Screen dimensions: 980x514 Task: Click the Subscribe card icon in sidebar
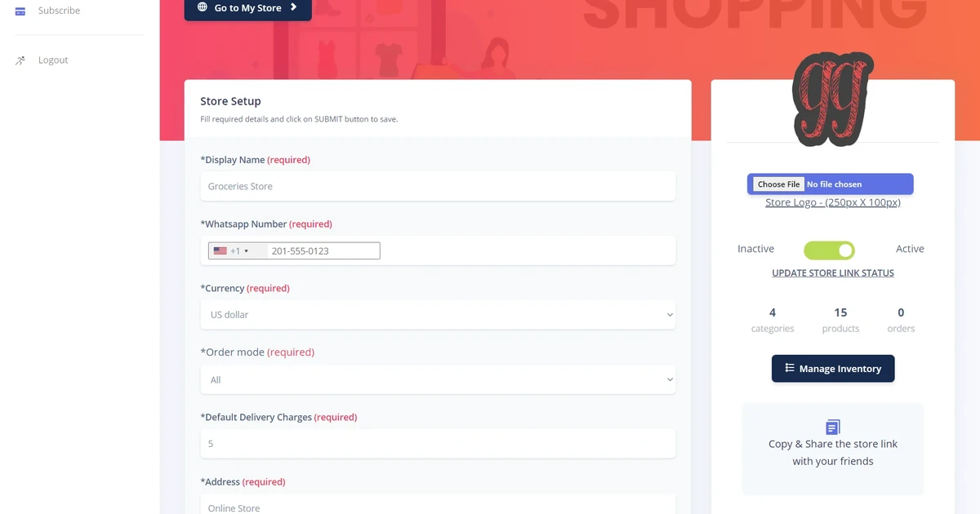click(20, 11)
